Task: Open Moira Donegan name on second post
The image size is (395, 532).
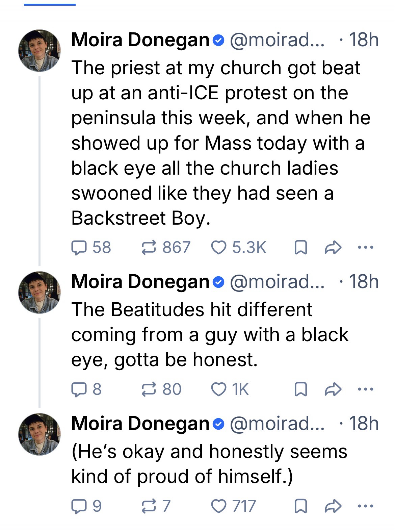Action: point(140,282)
